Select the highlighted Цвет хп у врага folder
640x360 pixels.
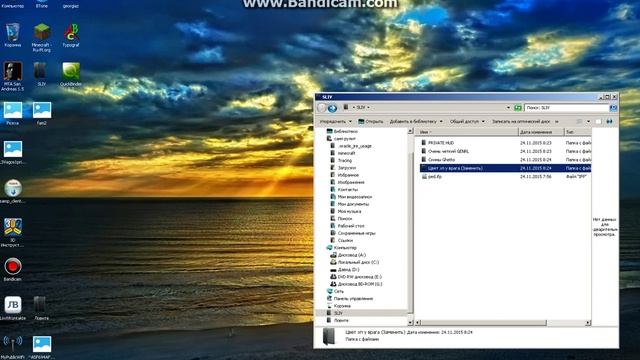(x=505, y=168)
